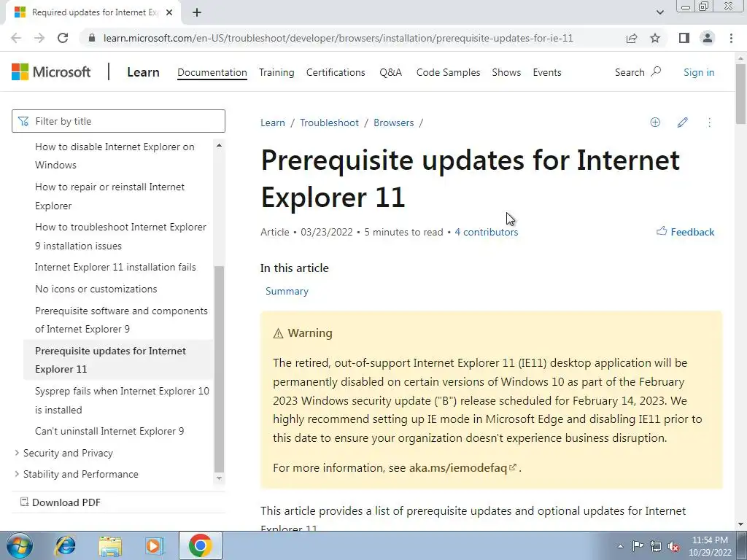Click the Troubleshoot breadcrumb link
Screen dimensions: 747x560
329,122
